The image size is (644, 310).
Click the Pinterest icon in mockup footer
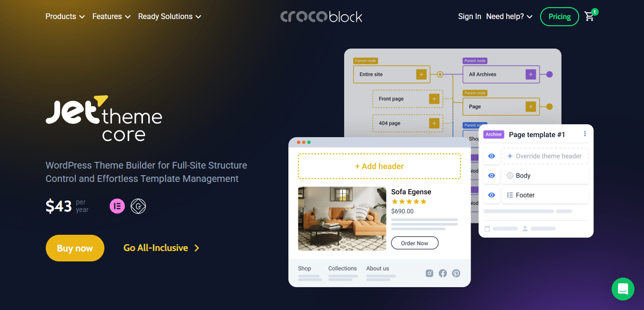point(456,273)
